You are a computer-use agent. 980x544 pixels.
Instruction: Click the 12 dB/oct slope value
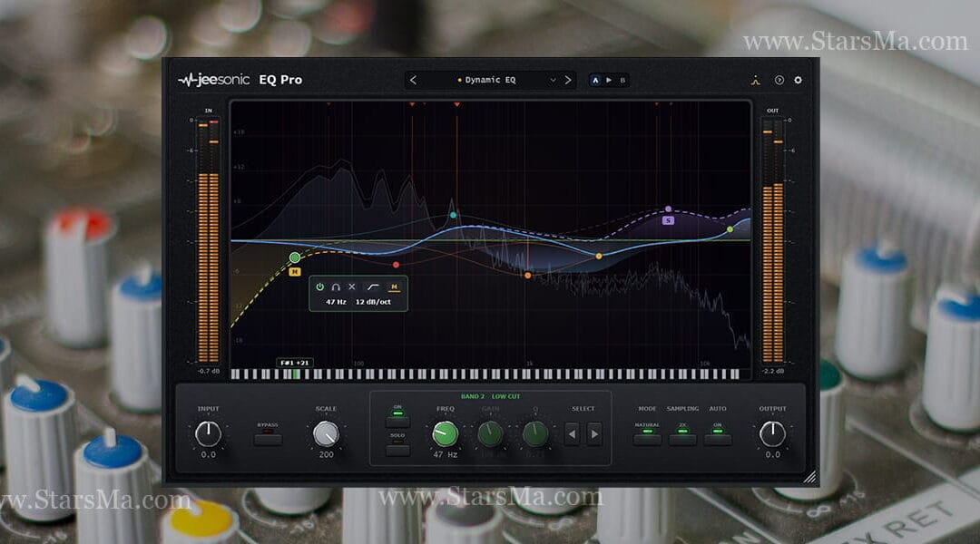point(373,302)
